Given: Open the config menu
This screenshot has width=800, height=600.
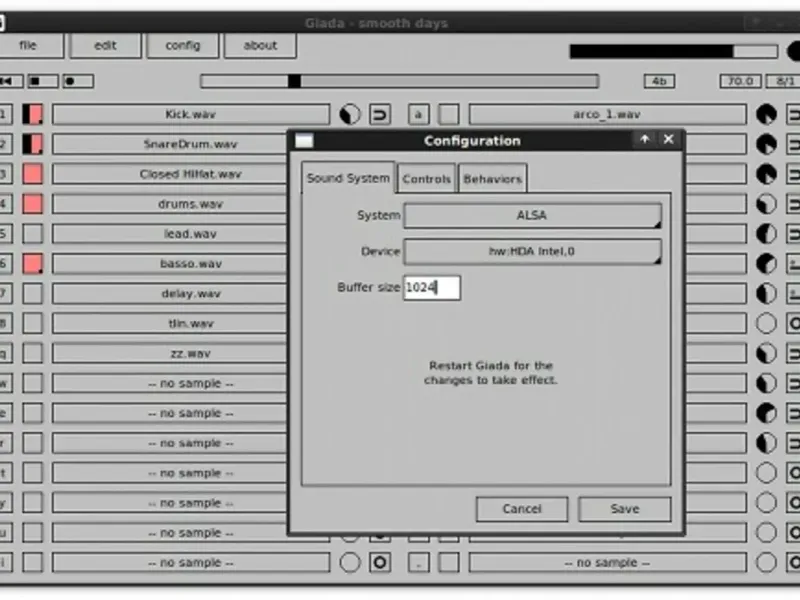Looking at the screenshot, I should [x=183, y=45].
